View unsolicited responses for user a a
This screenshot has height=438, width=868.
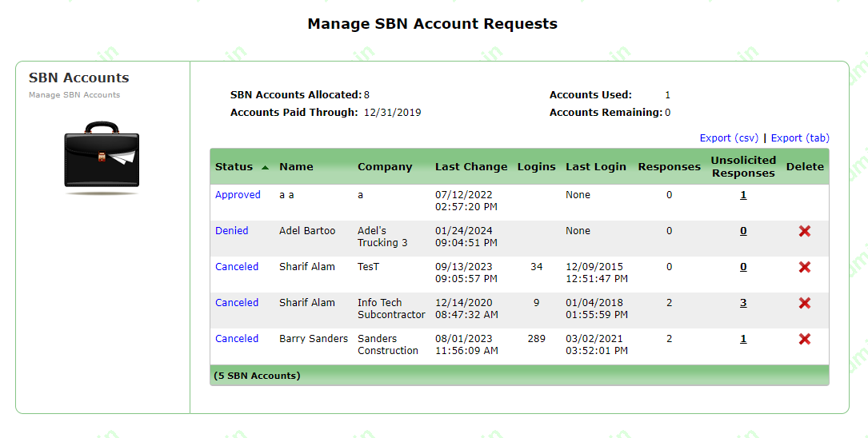pyautogui.click(x=743, y=195)
